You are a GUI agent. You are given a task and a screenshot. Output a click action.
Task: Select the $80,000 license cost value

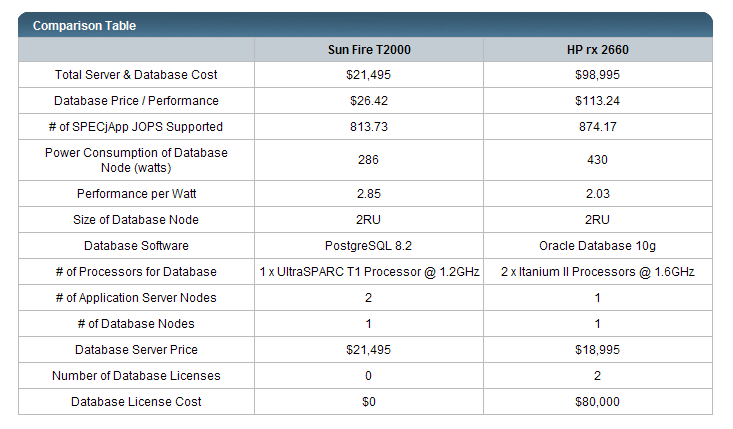tap(597, 401)
